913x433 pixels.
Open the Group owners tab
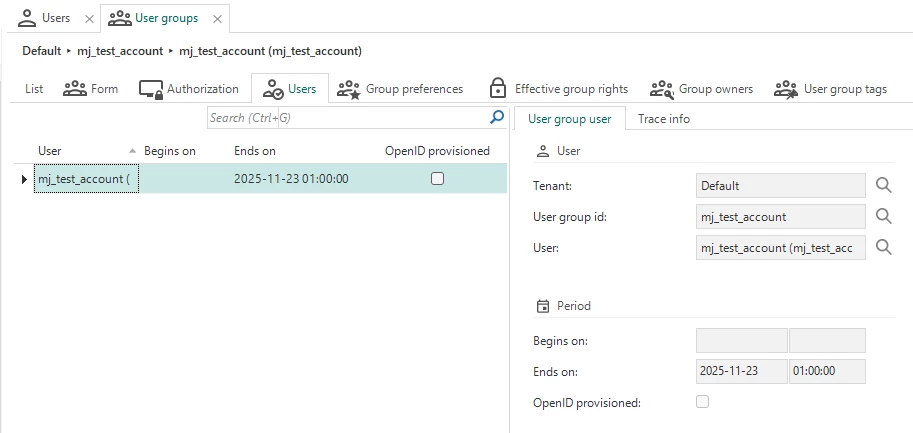pyautogui.click(x=701, y=89)
